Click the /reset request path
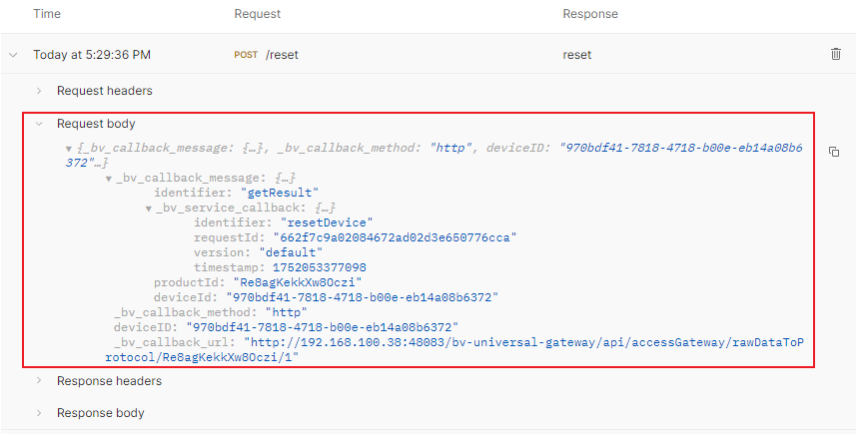The width and height of the screenshot is (868, 434). pos(282,55)
